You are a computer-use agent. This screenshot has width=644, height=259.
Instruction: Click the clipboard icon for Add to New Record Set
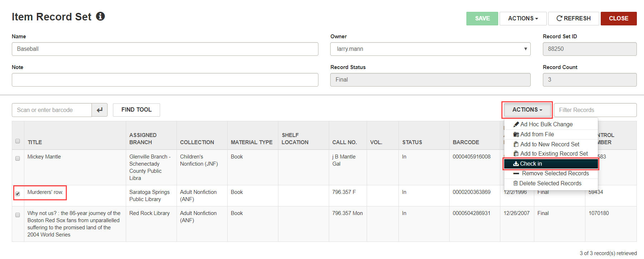coord(516,144)
